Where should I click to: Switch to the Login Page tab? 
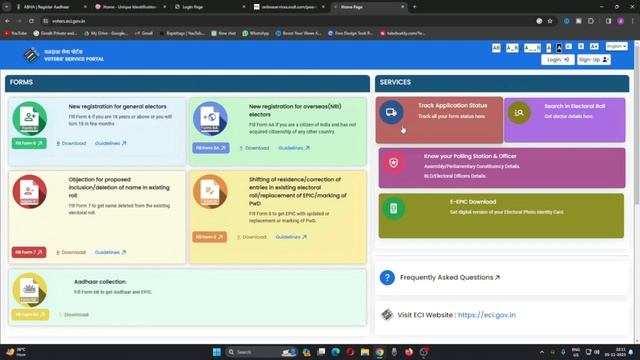209,7
